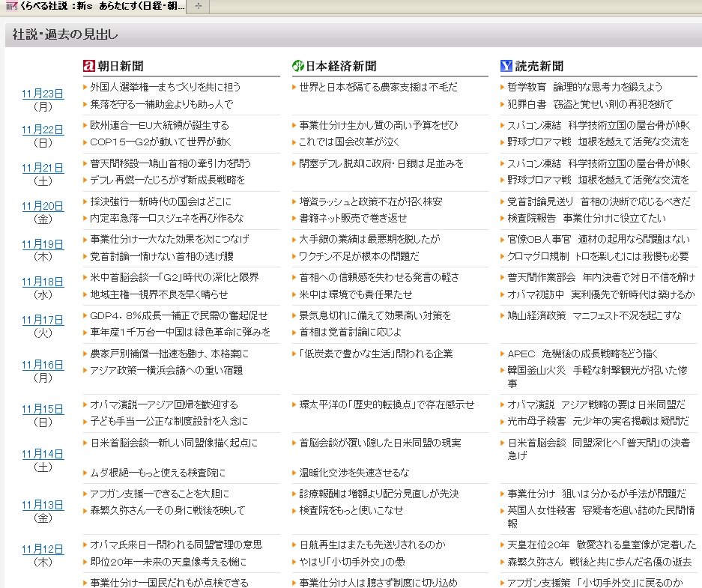Image resolution: width=702 pixels, height=588 pixels.
Task: Click the Asahi Shimbun red logo icon
Action: pos(88,66)
